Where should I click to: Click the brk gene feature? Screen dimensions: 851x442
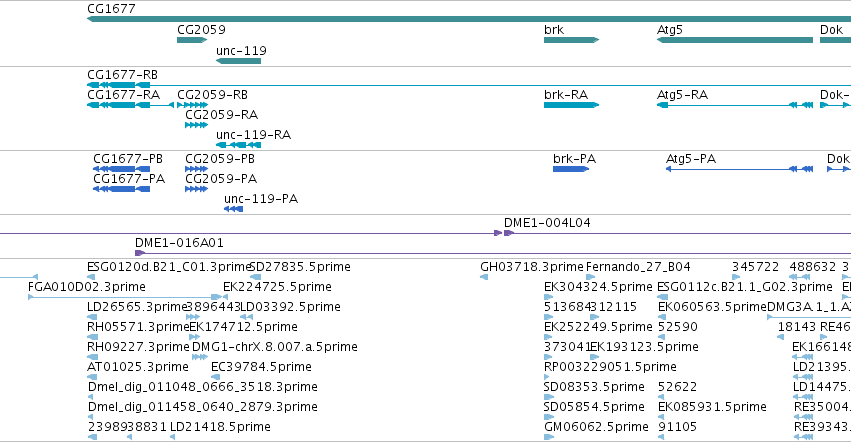click(571, 40)
